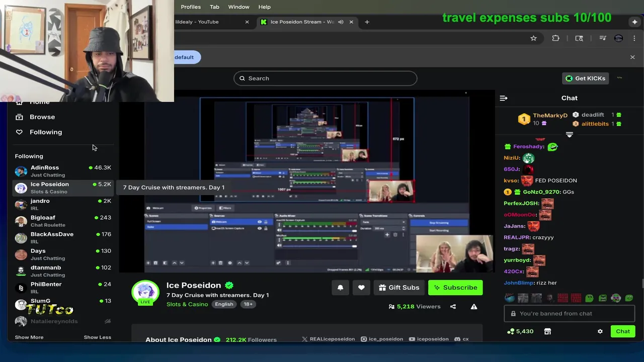Click the banned chat input field
The image size is (644, 362).
(x=569, y=313)
